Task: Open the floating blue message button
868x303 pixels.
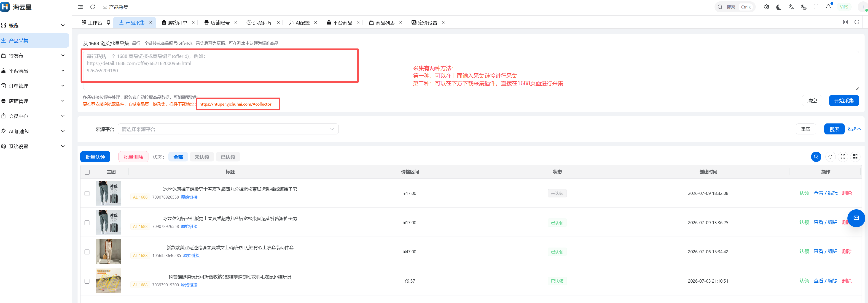Action: tap(856, 218)
